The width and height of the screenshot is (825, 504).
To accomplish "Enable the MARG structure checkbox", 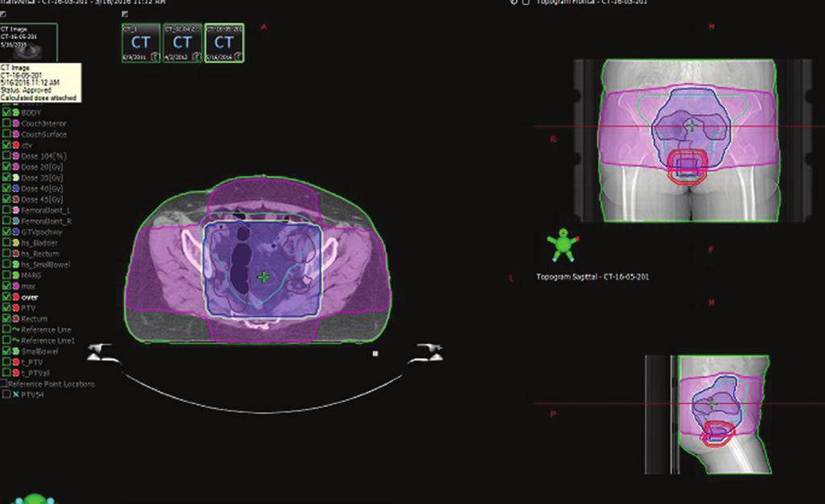I will click(x=6, y=275).
